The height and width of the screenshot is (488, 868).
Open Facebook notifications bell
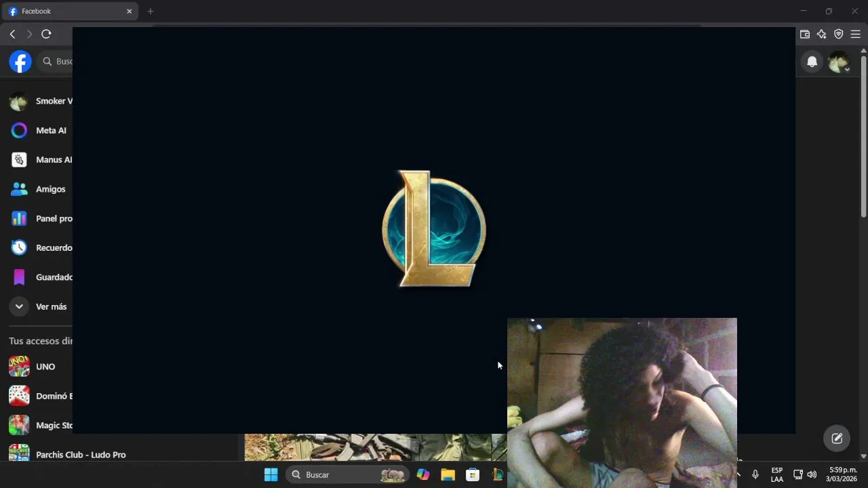812,62
